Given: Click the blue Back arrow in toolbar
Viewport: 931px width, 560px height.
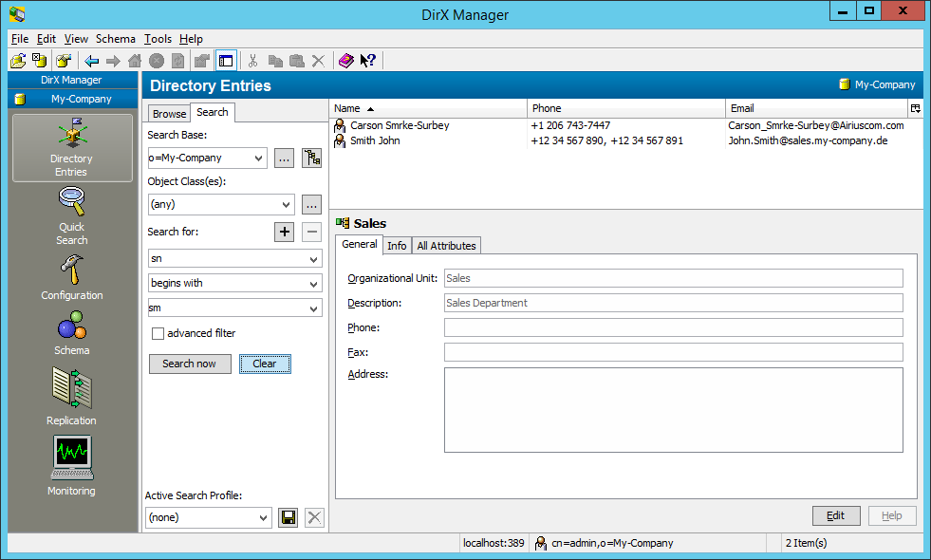Looking at the screenshot, I should click(x=92, y=61).
